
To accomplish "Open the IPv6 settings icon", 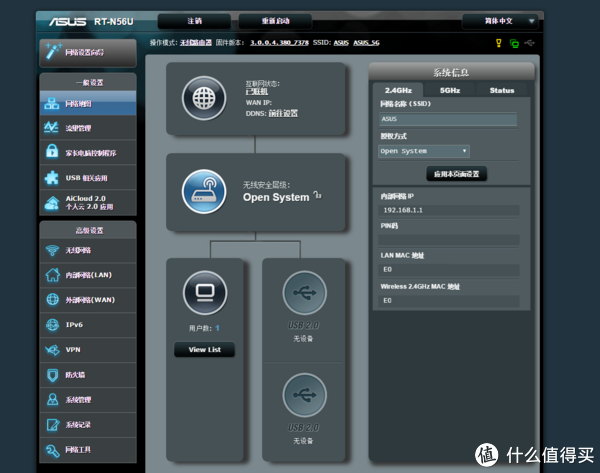I will [52, 325].
